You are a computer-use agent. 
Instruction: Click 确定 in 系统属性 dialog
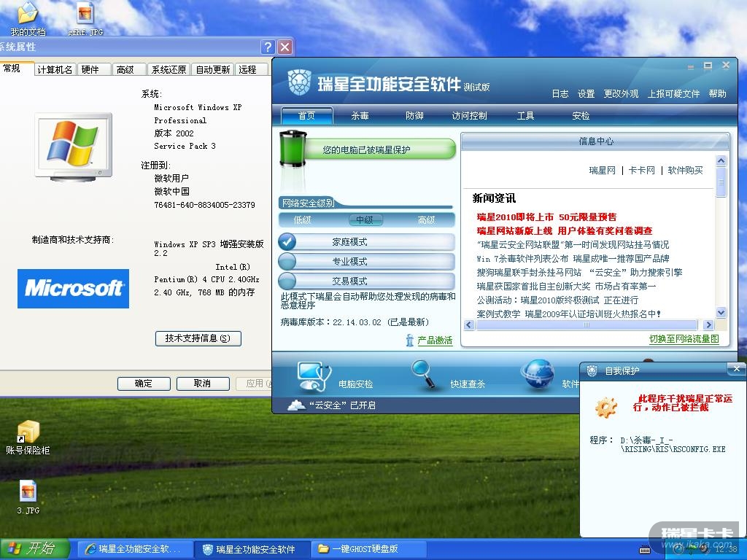pyautogui.click(x=144, y=384)
